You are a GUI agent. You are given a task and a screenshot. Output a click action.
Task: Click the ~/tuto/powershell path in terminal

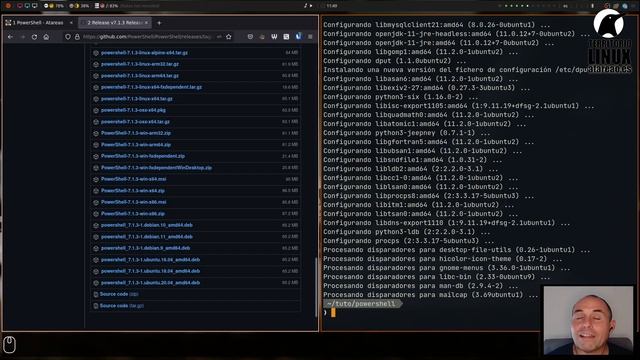point(362,304)
